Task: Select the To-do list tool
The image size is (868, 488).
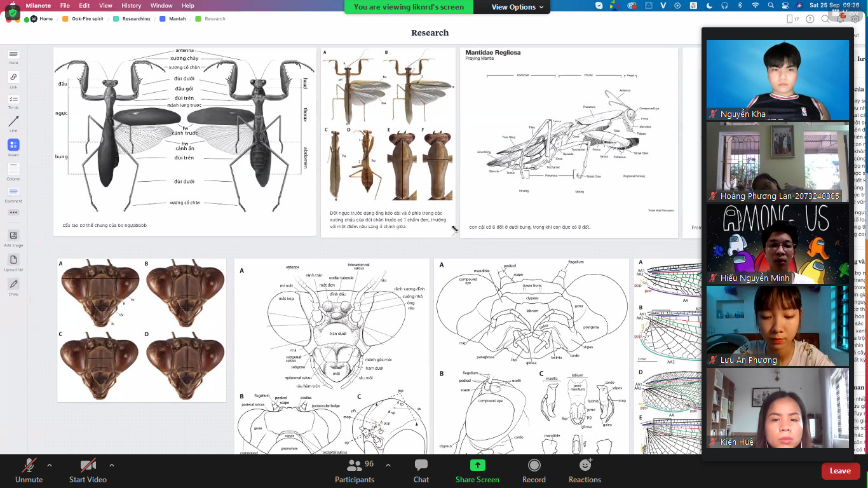Action: [x=13, y=100]
